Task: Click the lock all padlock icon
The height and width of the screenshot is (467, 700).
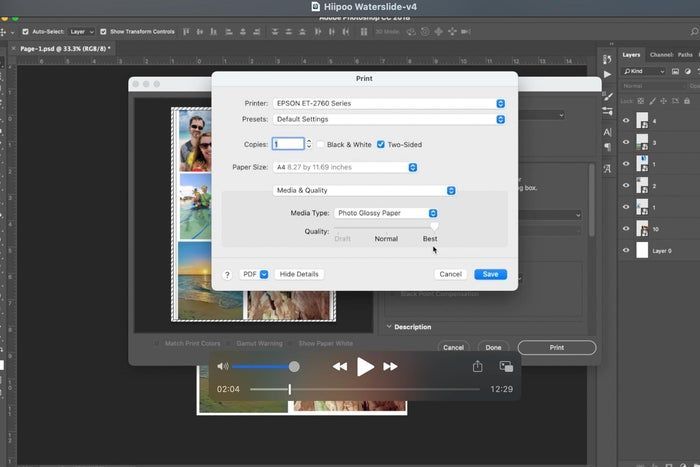Action: (x=687, y=101)
